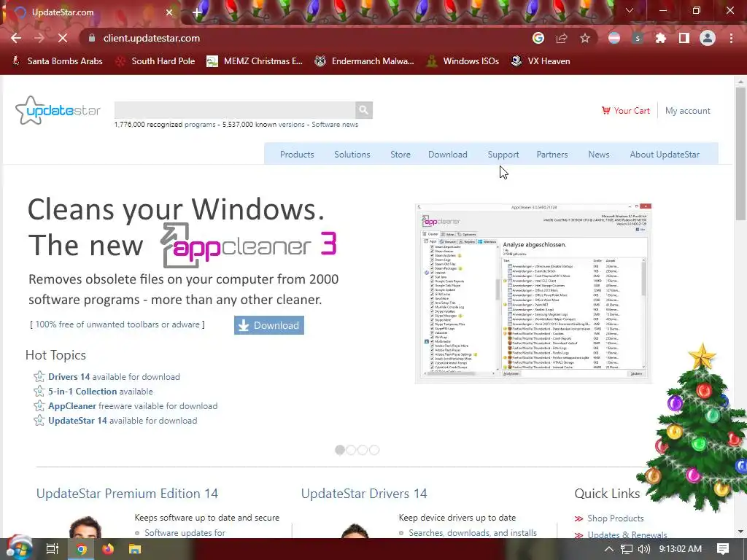Open File Explorer from the taskbar
747x560 pixels.
pos(135,549)
